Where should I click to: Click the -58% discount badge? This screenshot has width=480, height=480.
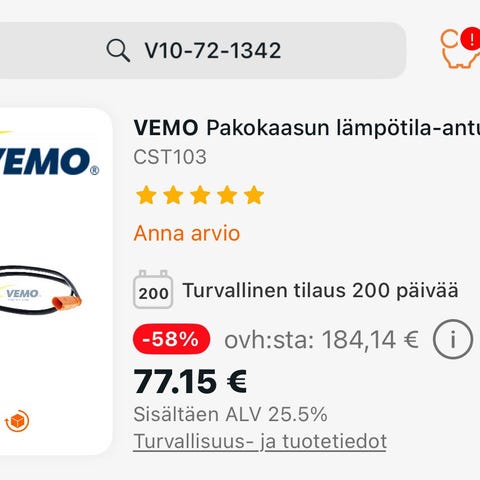click(x=171, y=339)
